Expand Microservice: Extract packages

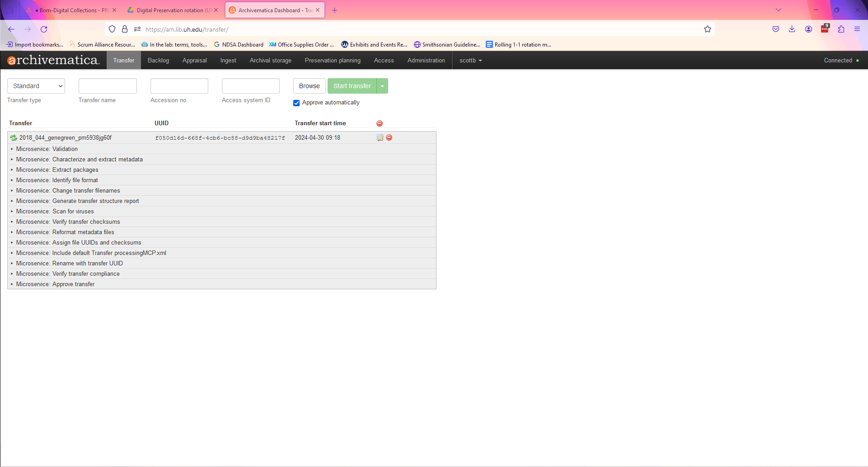coord(222,170)
